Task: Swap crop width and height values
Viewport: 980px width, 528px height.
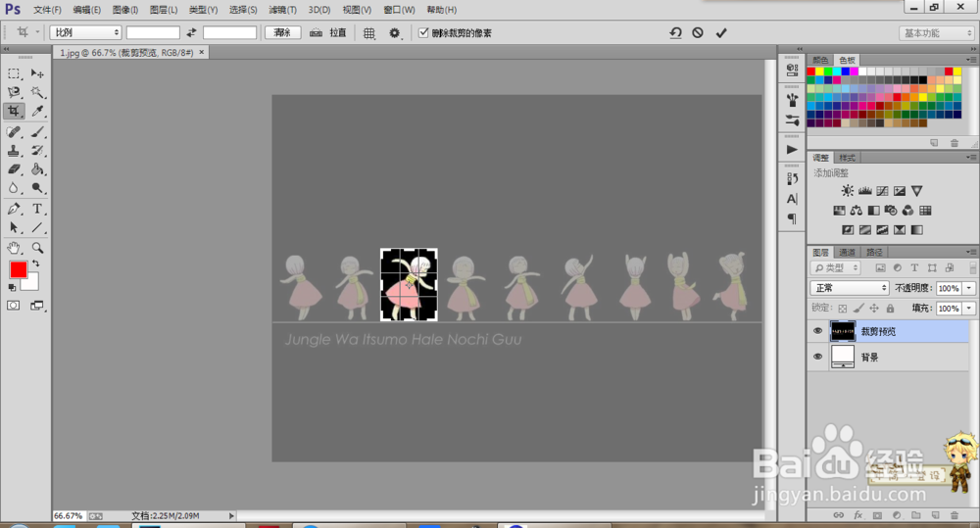Action: pos(191,33)
